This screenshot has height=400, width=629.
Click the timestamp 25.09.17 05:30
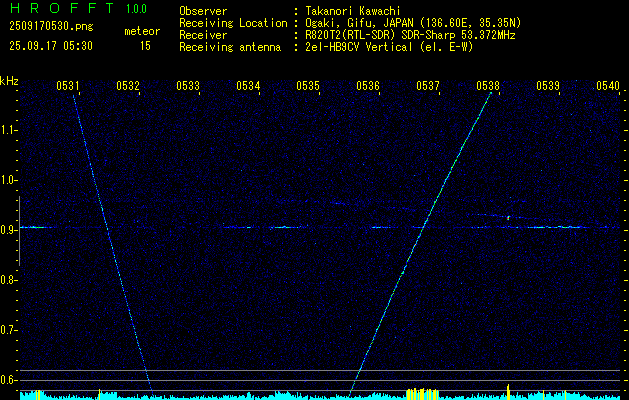[x=51, y=46]
